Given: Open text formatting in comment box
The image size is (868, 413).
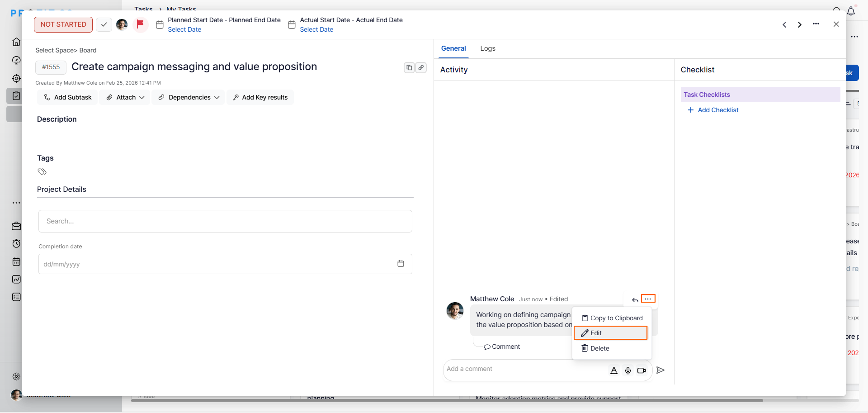Looking at the screenshot, I should tap(614, 370).
